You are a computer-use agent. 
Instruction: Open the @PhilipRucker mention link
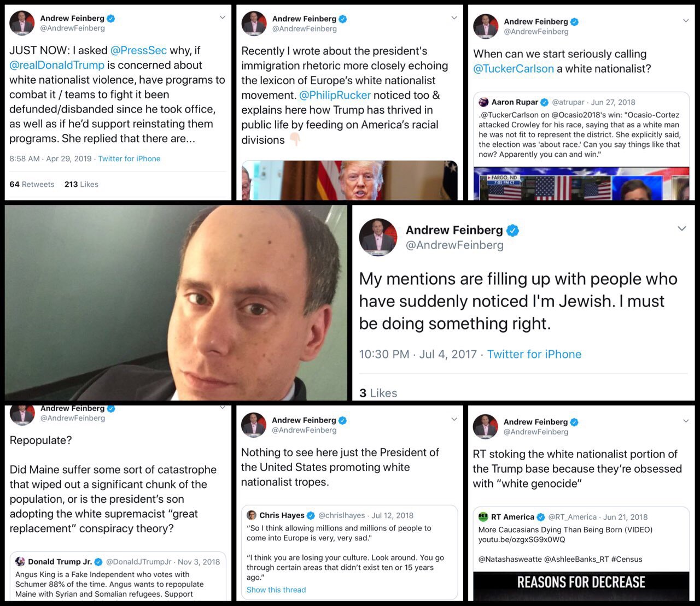(335, 95)
